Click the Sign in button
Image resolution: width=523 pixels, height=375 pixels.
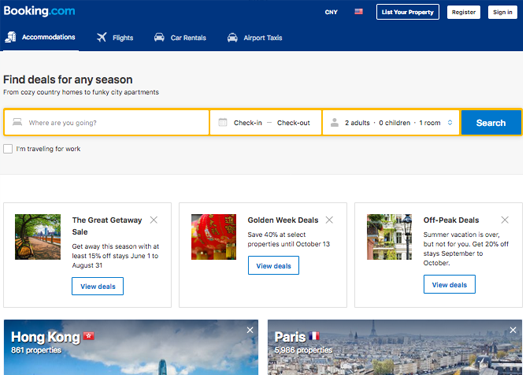(x=502, y=12)
